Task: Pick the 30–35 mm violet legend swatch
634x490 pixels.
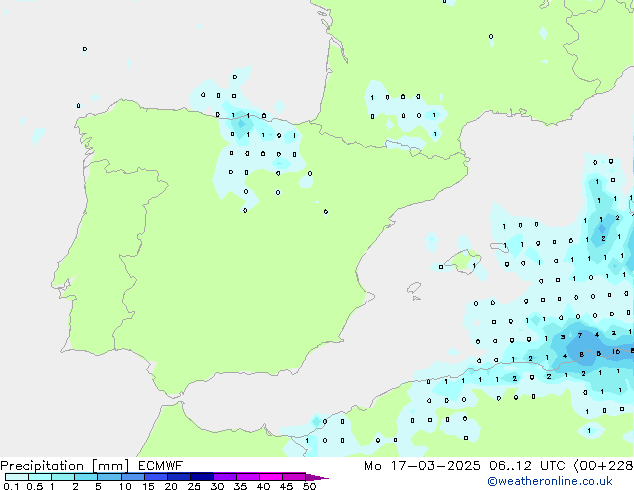Action: click(225, 477)
